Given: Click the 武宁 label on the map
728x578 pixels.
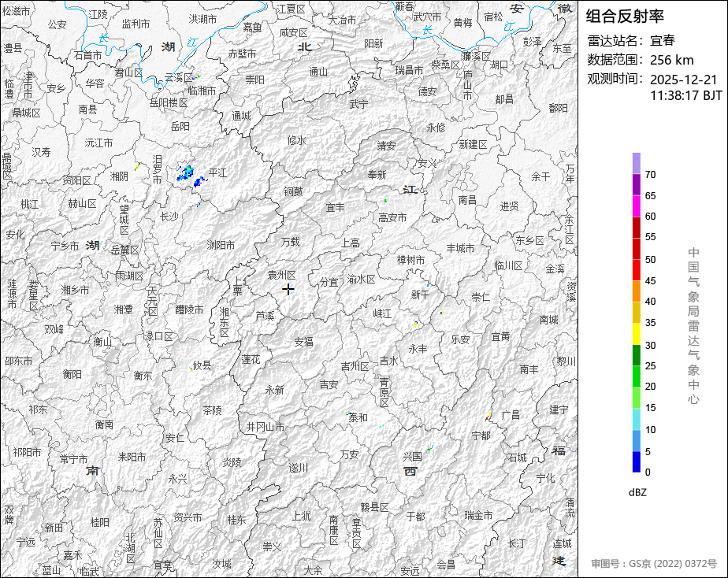Looking at the screenshot, I should point(359,105).
